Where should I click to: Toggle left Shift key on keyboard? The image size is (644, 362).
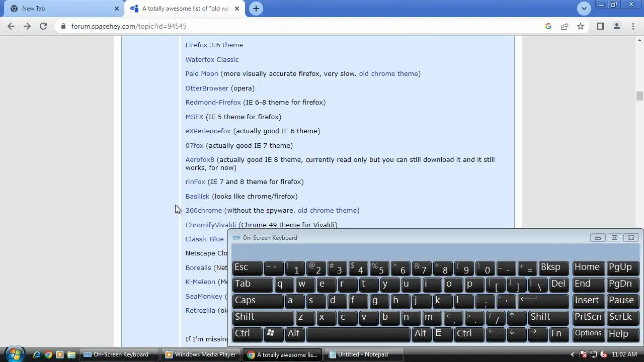[263, 318]
